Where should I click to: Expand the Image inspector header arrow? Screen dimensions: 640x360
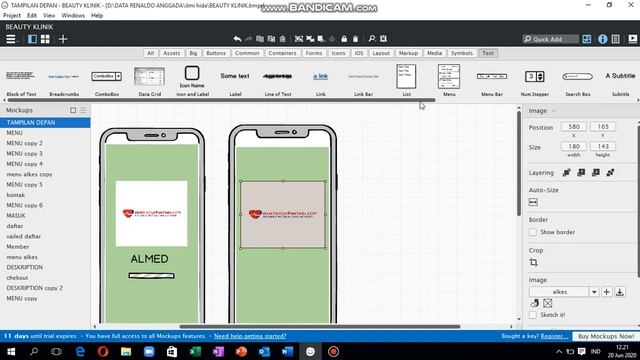click(554, 111)
